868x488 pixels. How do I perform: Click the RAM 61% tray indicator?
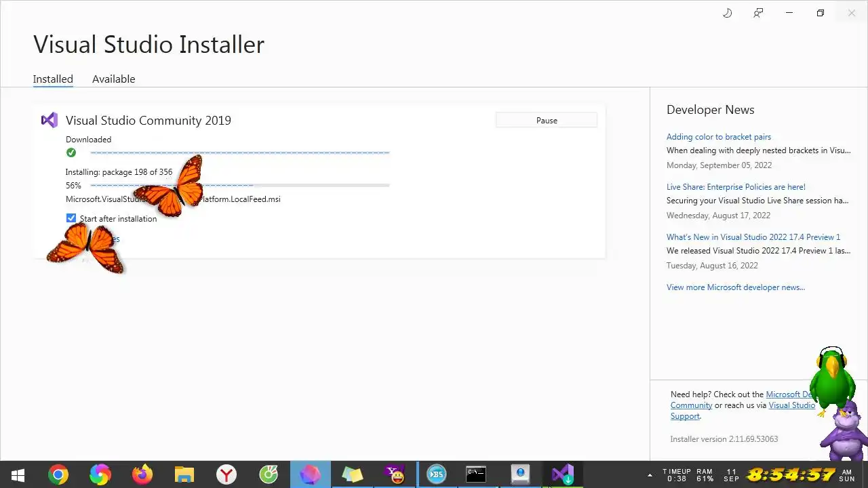705,474
